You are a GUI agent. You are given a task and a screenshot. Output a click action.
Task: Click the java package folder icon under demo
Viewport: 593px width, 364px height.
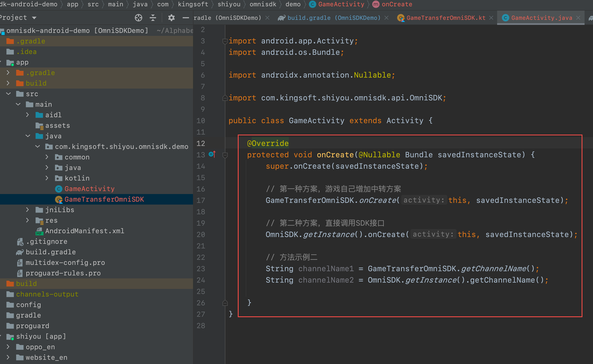pos(58,168)
